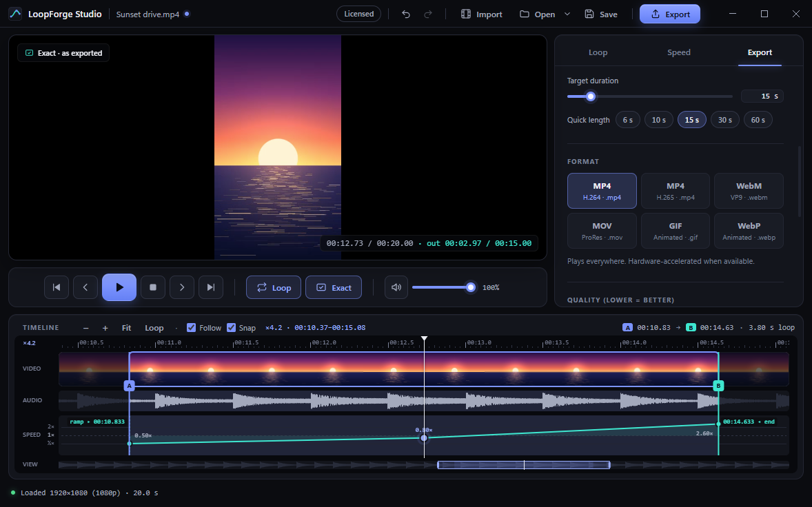
Task: Set quick length to 10 s
Action: [659, 119]
